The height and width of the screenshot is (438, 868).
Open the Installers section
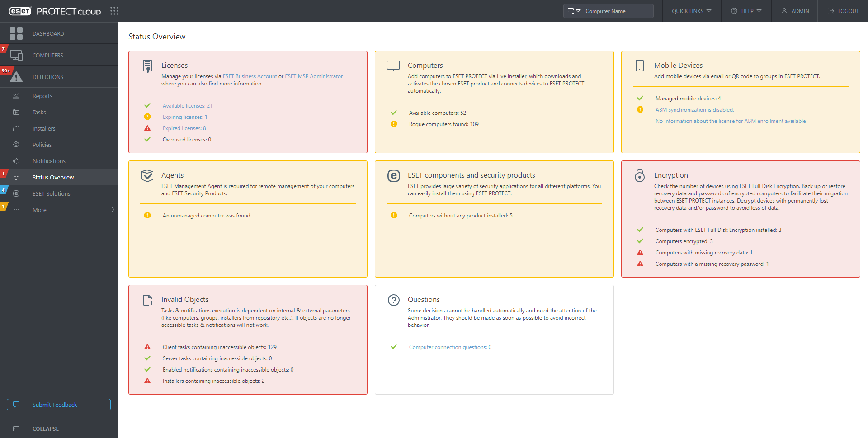coord(44,128)
